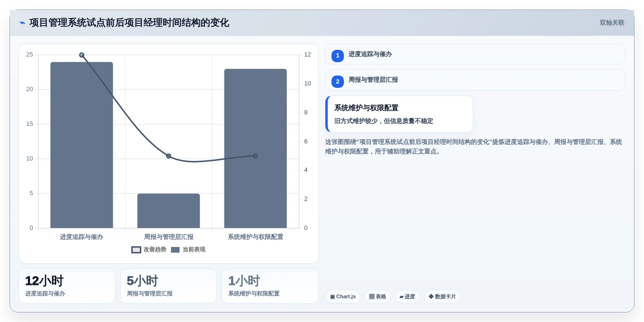The image size is (644, 322).
Task: Click the 1小时 stat card
Action: point(270,286)
